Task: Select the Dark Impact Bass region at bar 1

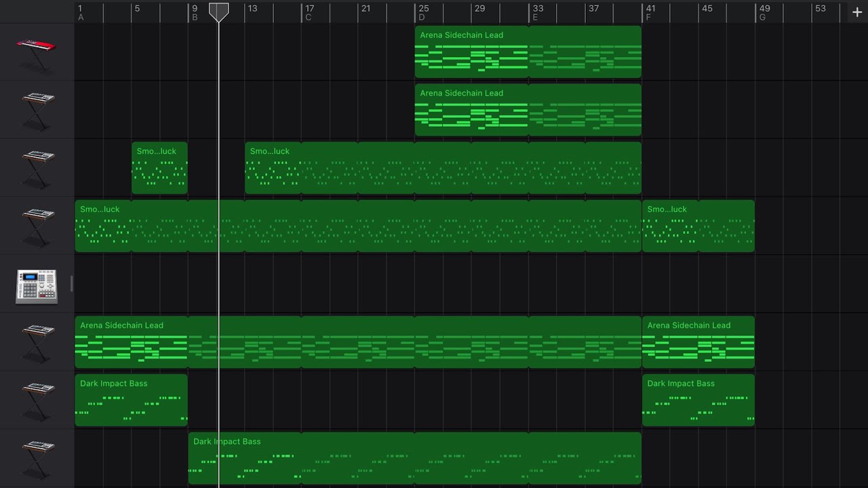Action: pos(131,401)
